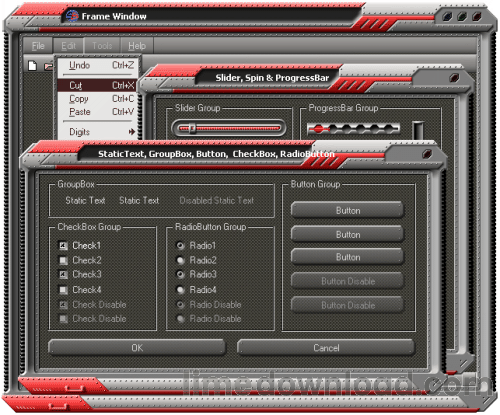
Task: Click the second Button in Button Group
Action: (x=347, y=234)
